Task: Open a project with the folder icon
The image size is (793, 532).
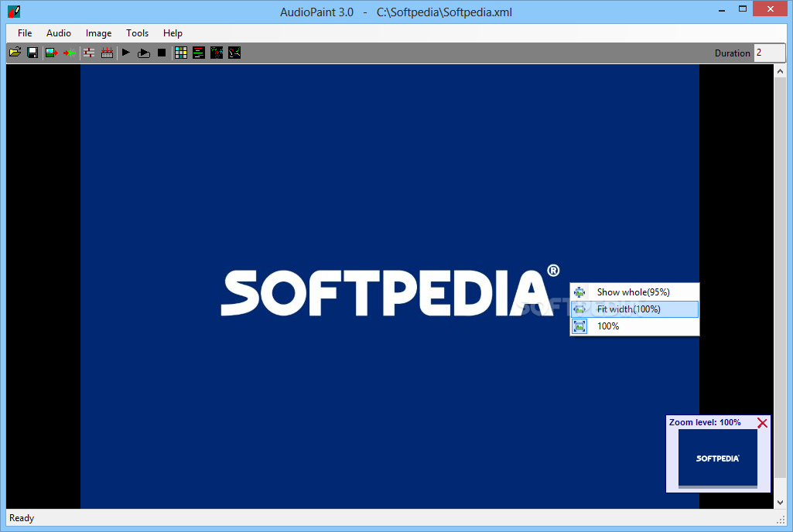Action: click(x=15, y=53)
